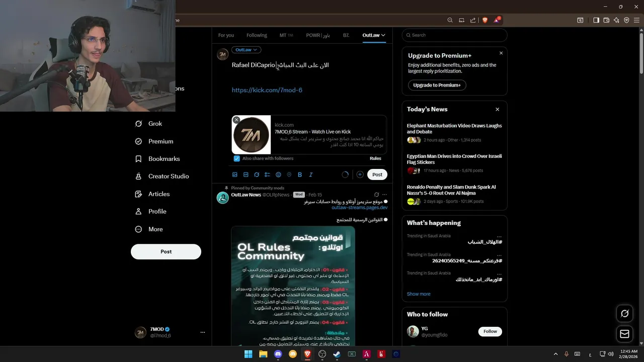The height and width of the screenshot is (362, 644).
Task: Remove the kick.com link preview card
Action: [x=236, y=120]
